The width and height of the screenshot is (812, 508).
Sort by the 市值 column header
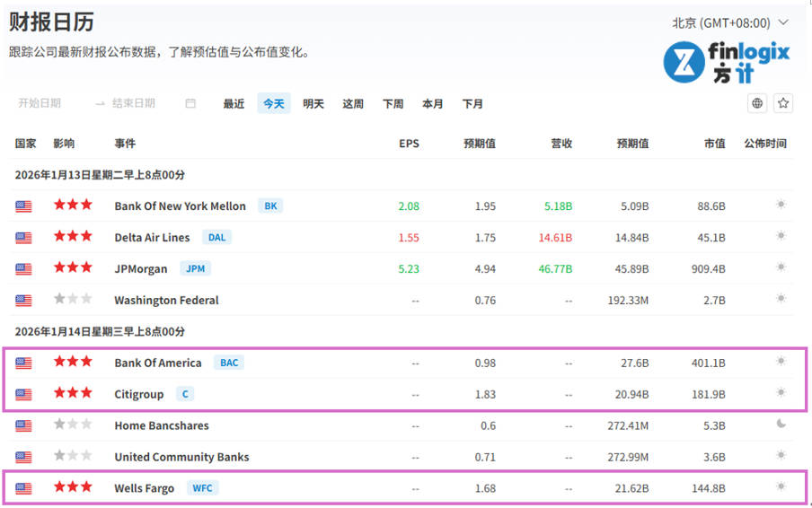[714, 144]
